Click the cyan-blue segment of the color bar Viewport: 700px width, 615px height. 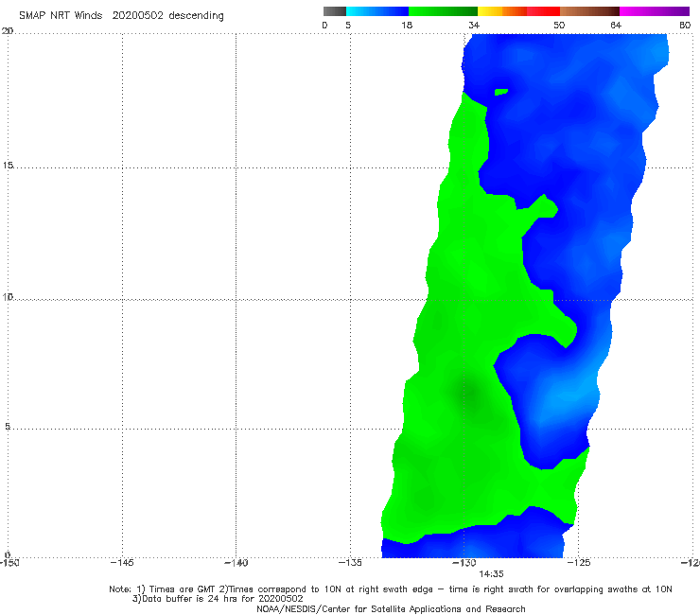point(377,11)
